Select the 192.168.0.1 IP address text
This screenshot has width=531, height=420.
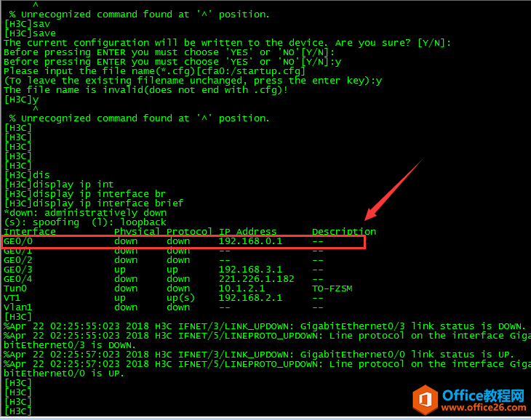pos(250,241)
